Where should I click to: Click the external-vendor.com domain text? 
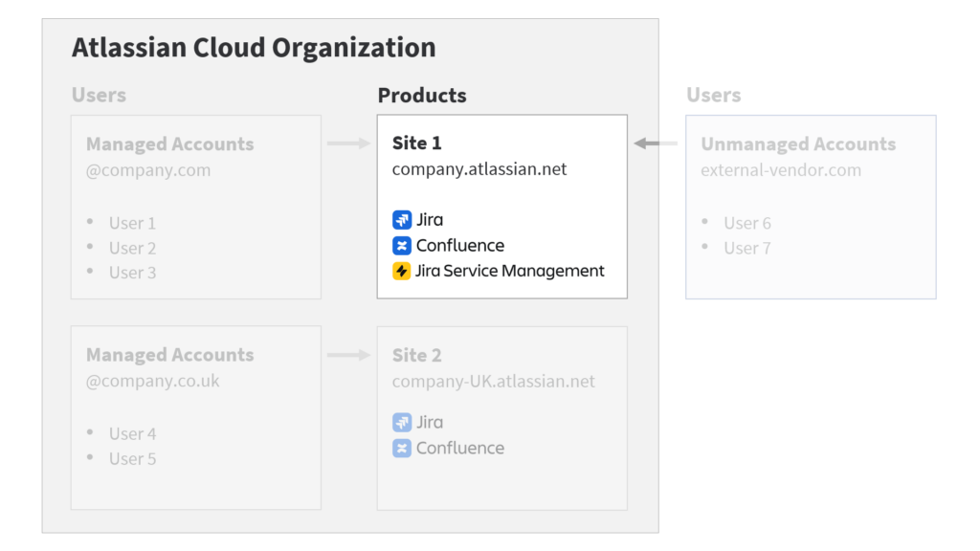pyautogui.click(x=781, y=170)
